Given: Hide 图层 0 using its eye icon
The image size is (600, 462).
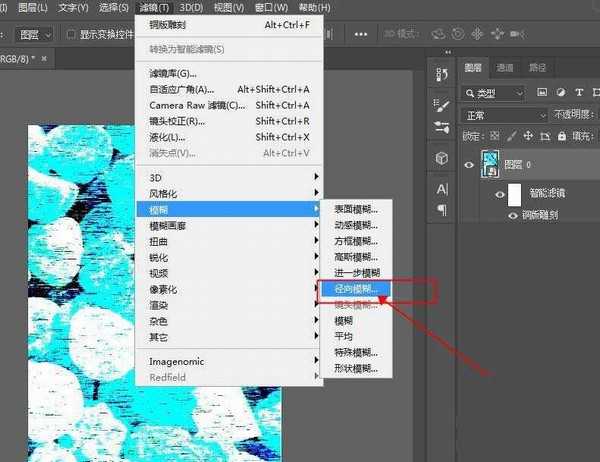Looking at the screenshot, I should (x=470, y=165).
